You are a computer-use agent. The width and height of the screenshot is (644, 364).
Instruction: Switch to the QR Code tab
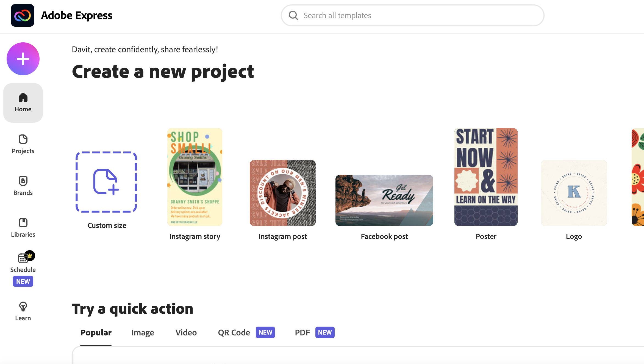point(234,332)
